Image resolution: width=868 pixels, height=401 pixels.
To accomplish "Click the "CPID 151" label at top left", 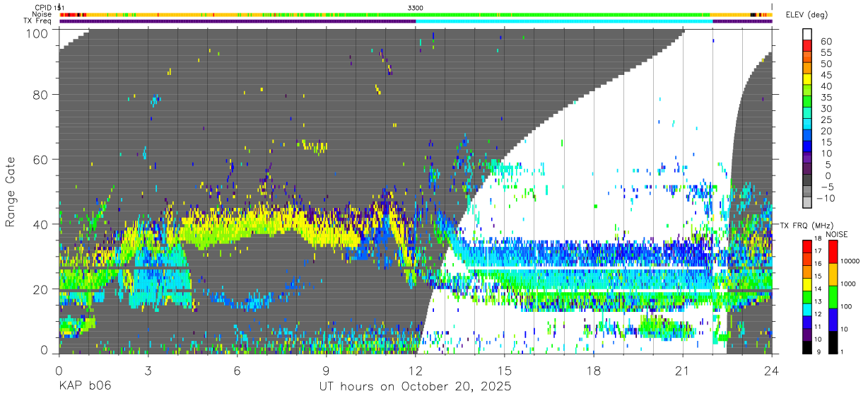I will (49, 7).
